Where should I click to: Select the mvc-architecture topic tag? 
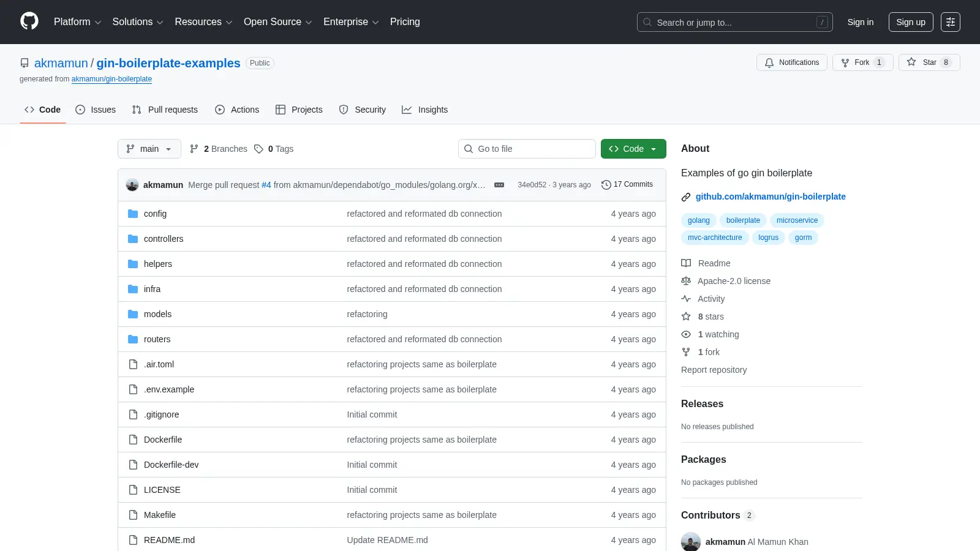coord(715,238)
